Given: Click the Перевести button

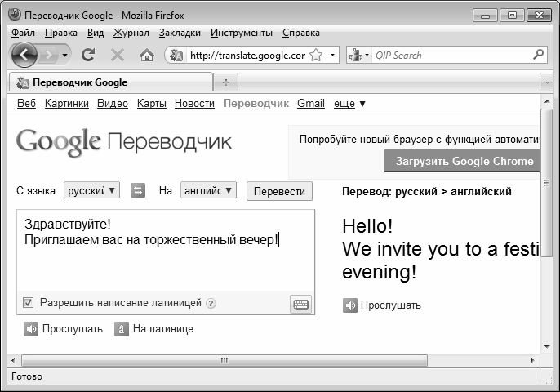Looking at the screenshot, I should coord(279,191).
